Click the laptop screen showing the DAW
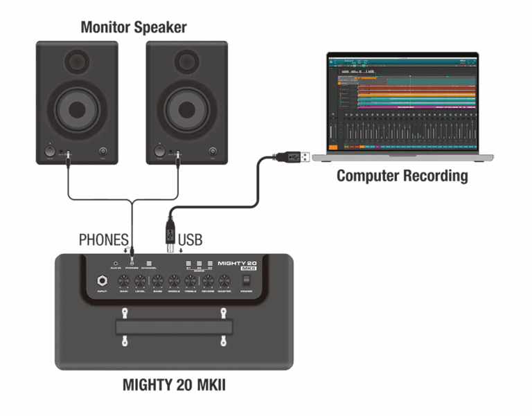532x416 pixels. tap(402, 103)
